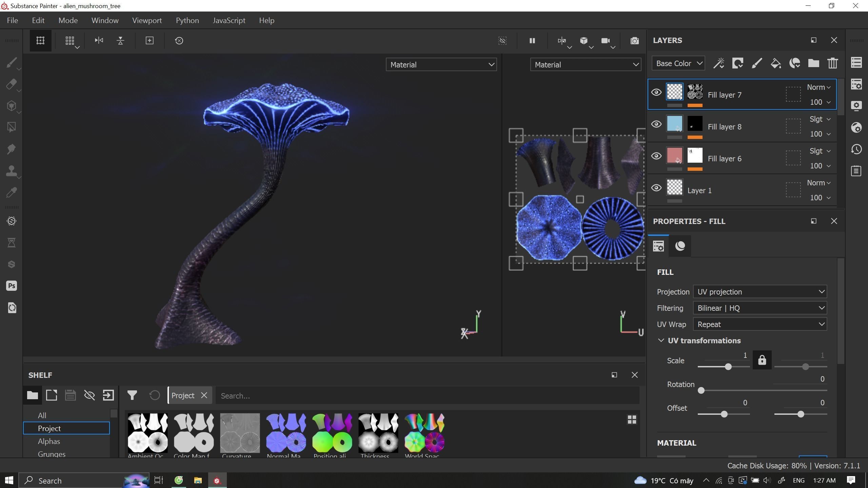
Task: Adjust the first Offset slider
Action: click(724, 414)
